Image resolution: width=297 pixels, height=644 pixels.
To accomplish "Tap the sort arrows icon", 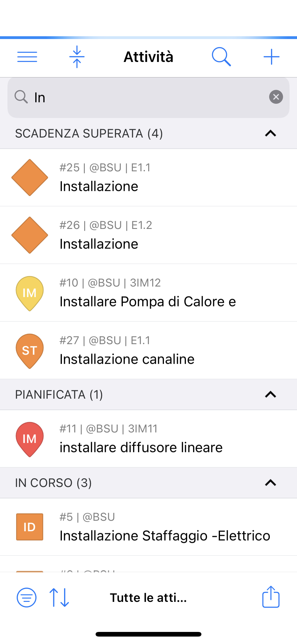I will click(59, 598).
